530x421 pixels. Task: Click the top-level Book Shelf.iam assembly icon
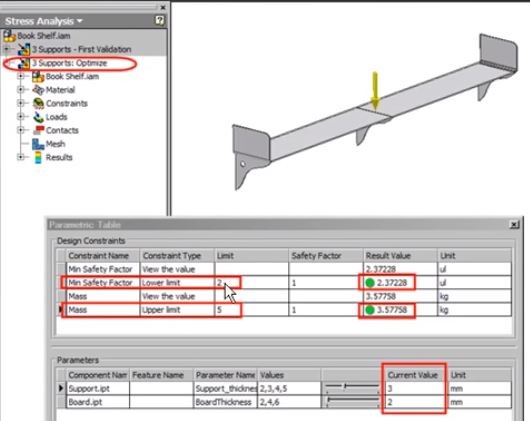coord(9,36)
